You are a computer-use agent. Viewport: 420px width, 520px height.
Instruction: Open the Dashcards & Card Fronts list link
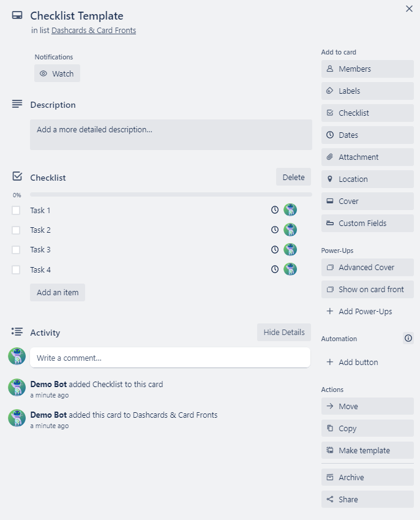pos(94,29)
